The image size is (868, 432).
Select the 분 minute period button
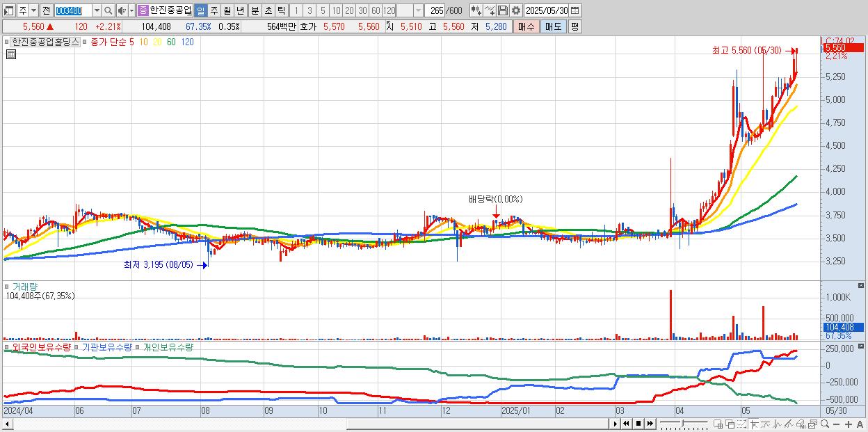(x=255, y=10)
